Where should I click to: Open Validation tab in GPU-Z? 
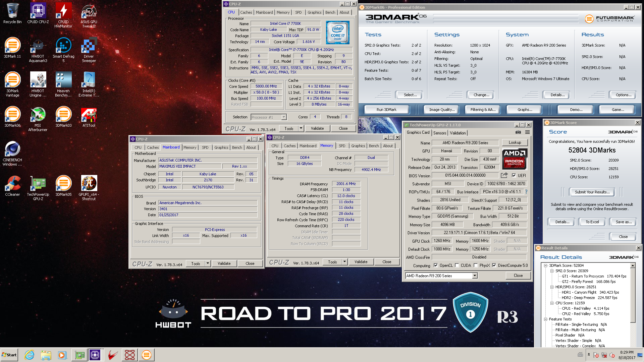pyautogui.click(x=458, y=133)
